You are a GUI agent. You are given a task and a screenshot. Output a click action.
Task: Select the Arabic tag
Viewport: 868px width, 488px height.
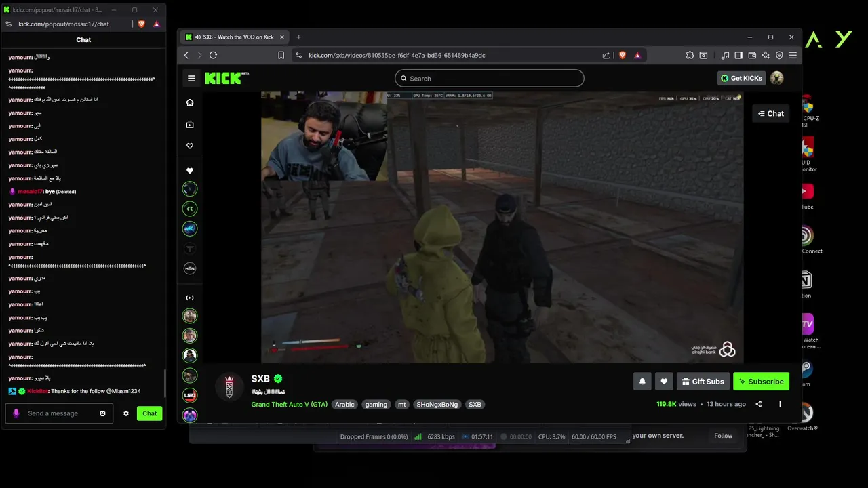pyautogui.click(x=344, y=405)
